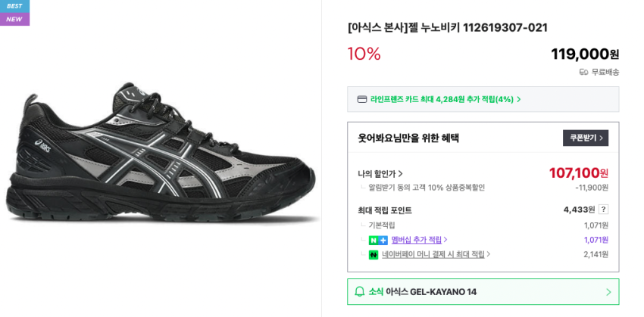Open the GEL-KAYANO 14 news banner arrow
This screenshot has width=644, height=317.
608,292
